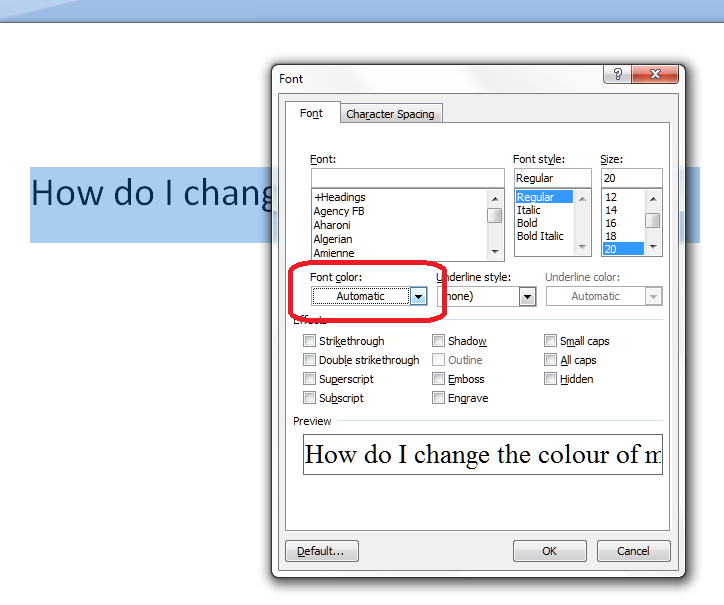Click Size list scroll up arrow

click(x=652, y=197)
